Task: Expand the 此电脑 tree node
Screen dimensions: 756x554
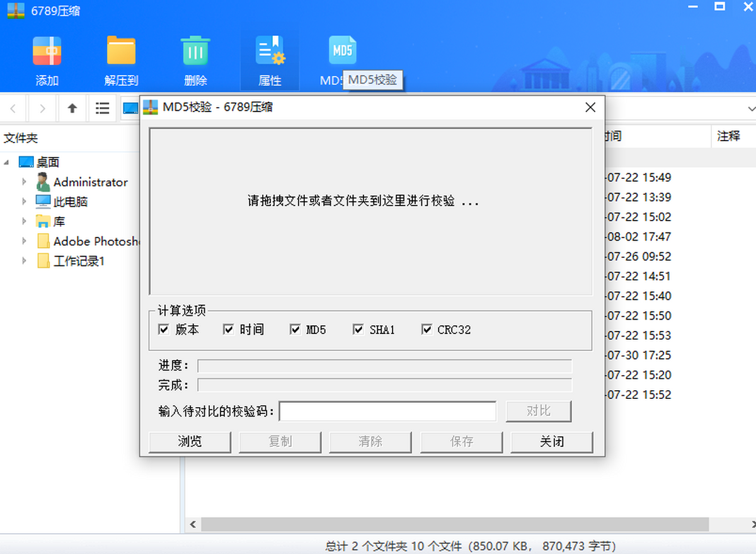Action: point(24,202)
